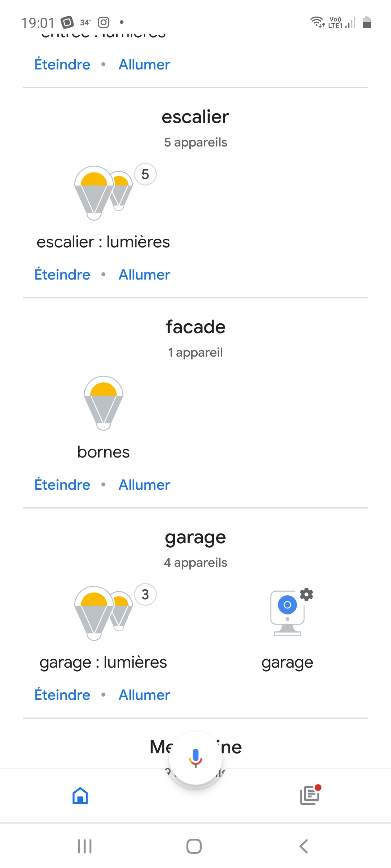Screen dimensions: 391x868
Task: Tap the settings gear on garage camera
Action: point(307,594)
